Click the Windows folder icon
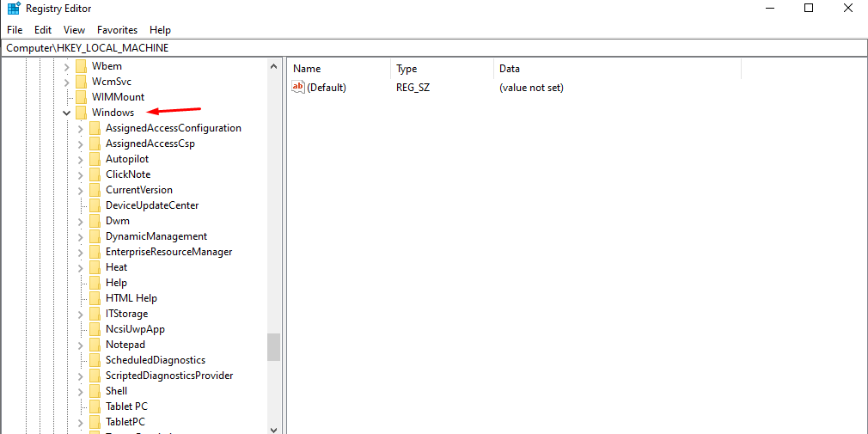The image size is (868, 434). click(82, 113)
